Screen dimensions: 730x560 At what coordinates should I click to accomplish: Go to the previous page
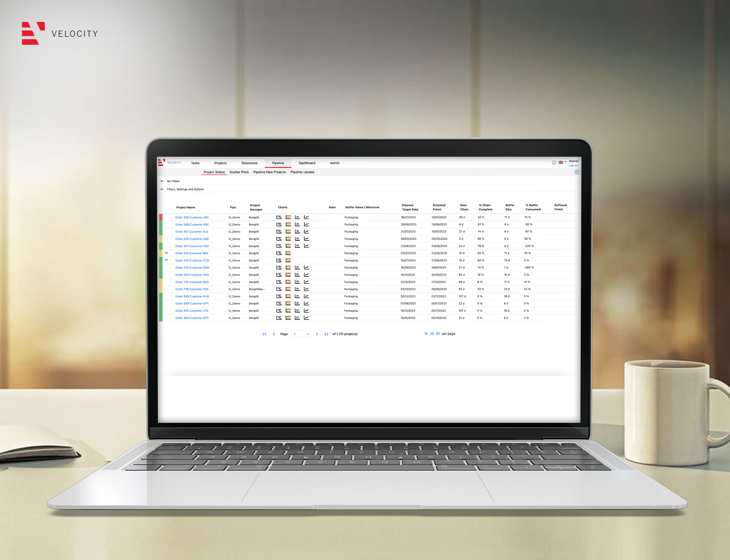tap(274, 334)
